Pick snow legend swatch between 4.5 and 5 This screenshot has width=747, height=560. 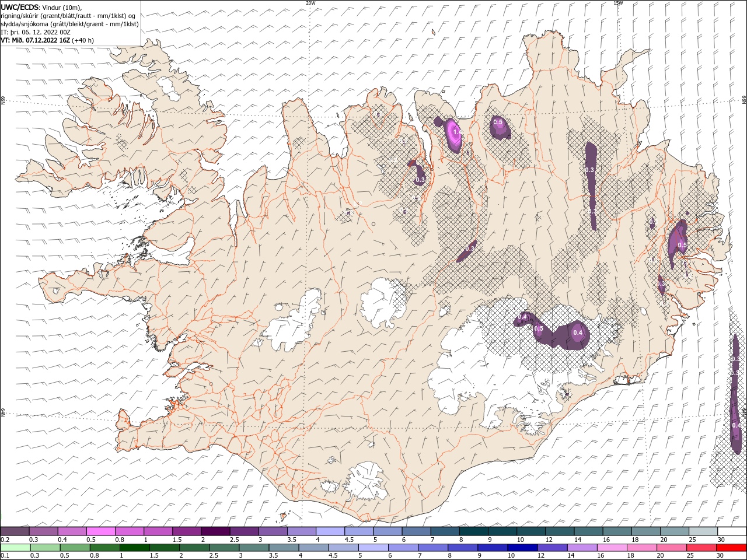[x=359, y=531]
